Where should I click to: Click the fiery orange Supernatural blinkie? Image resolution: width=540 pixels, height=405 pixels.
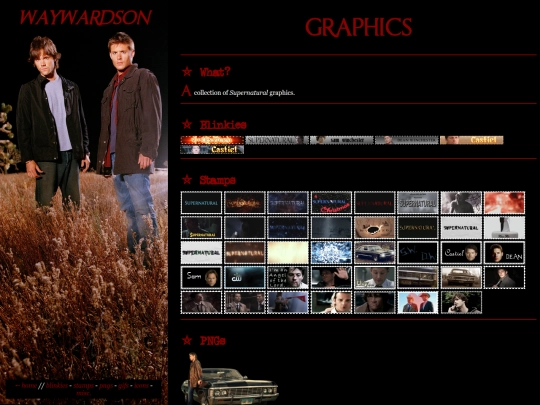tap(212, 140)
